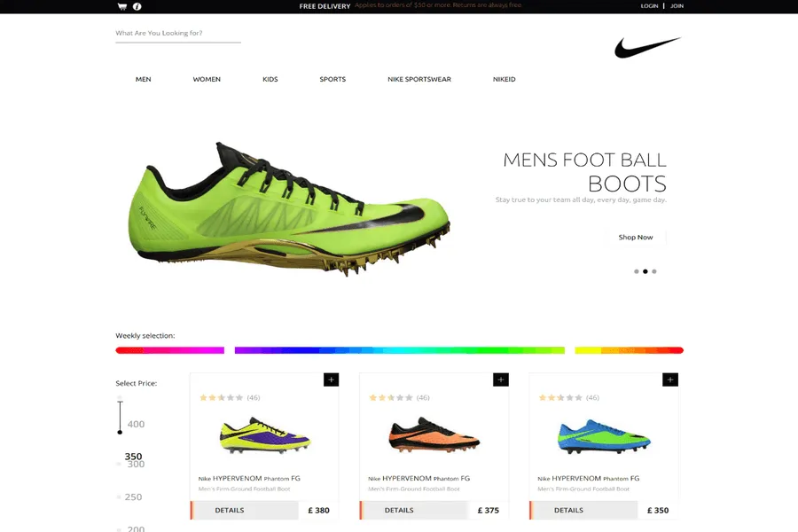Select the third carousel dot
This screenshot has height=532, width=798.
(654, 271)
